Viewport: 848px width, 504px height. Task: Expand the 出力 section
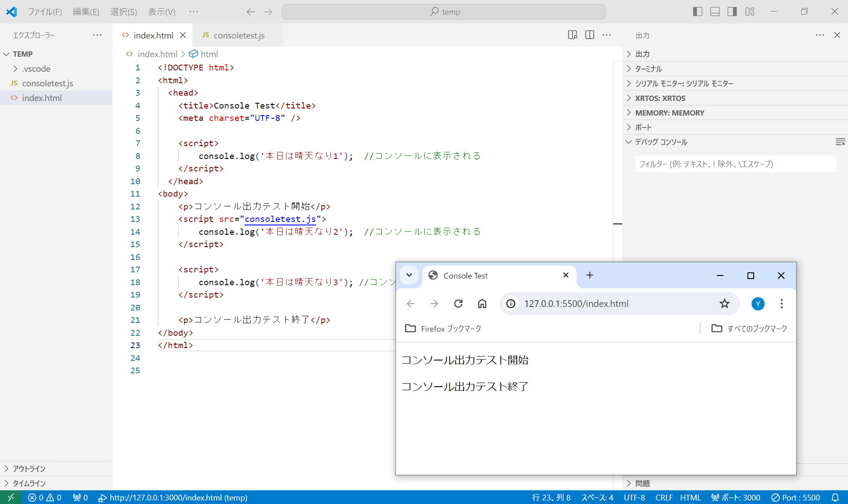tap(735, 54)
